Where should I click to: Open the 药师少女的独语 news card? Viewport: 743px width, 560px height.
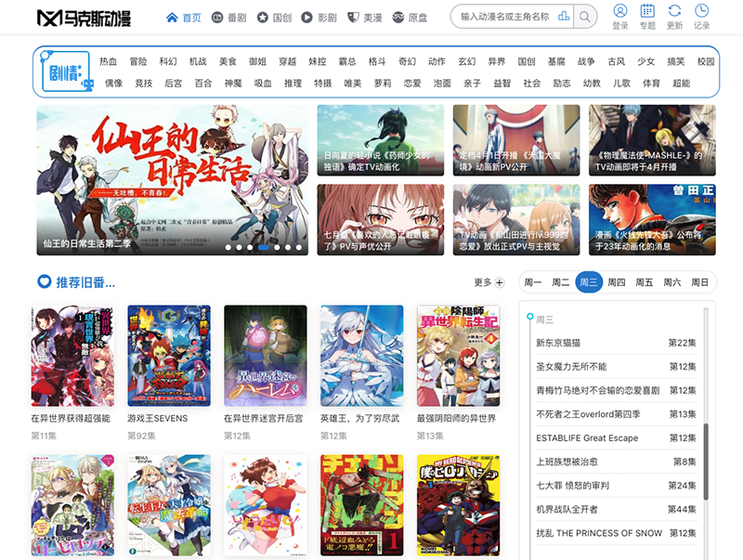click(381, 140)
